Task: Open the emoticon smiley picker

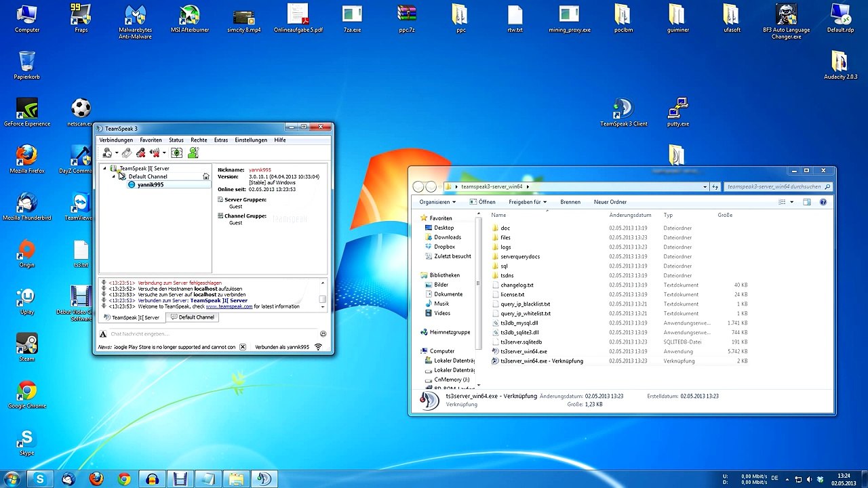Action: [x=323, y=333]
